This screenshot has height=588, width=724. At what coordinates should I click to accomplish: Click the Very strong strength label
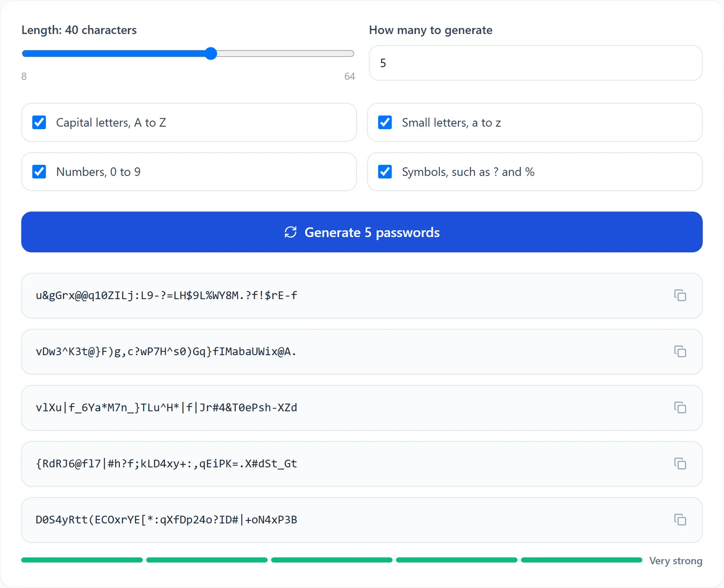click(676, 561)
